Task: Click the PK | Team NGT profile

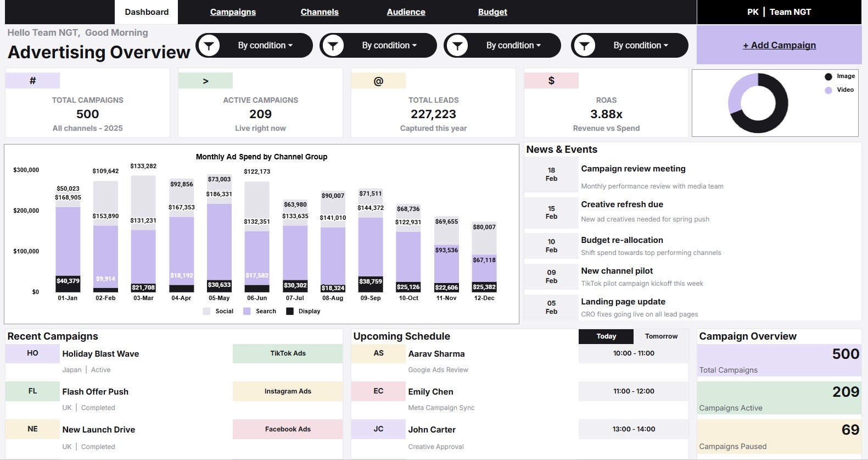Action: click(x=779, y=12)
